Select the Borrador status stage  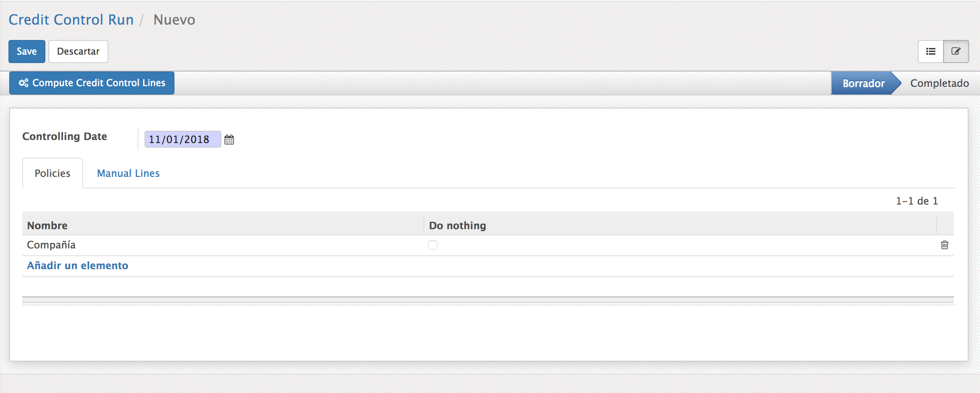coord(863,83)
